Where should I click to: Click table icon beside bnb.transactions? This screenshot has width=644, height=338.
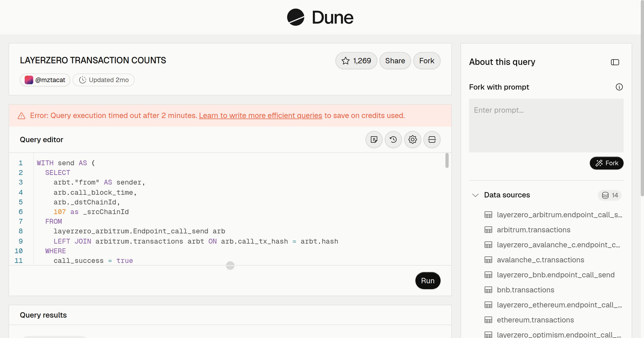point(488,290)
